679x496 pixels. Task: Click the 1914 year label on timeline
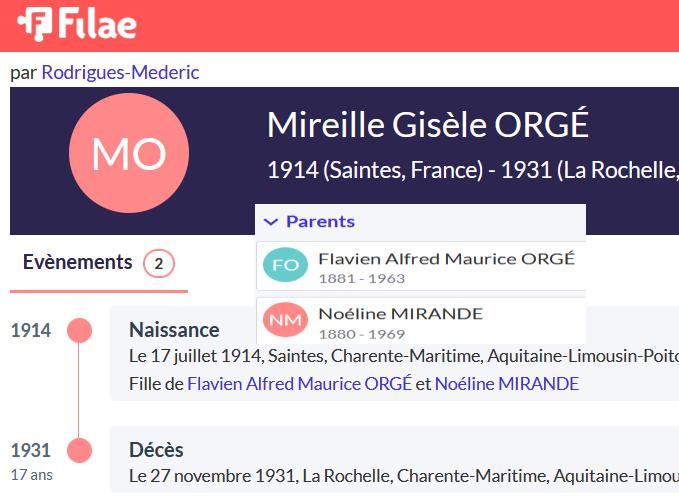pos(31,331)
